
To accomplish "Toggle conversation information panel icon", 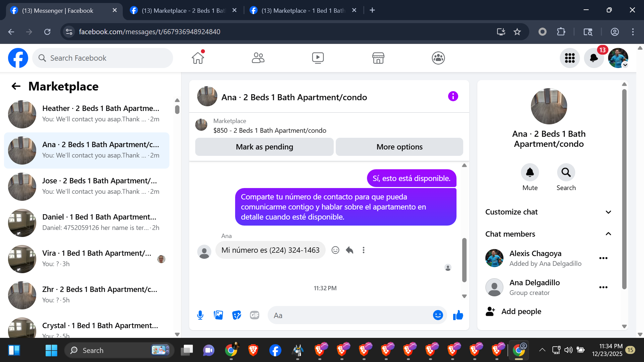I will [x=453, y=97].
